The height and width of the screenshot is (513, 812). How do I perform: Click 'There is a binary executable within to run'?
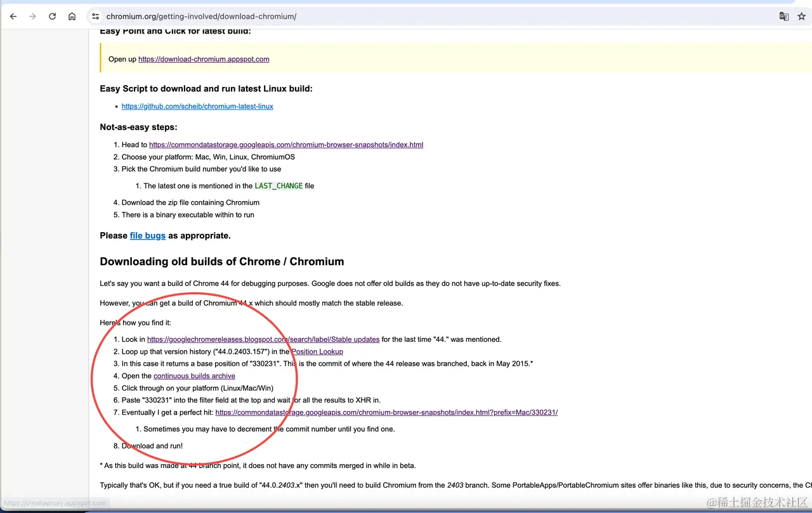188,214
